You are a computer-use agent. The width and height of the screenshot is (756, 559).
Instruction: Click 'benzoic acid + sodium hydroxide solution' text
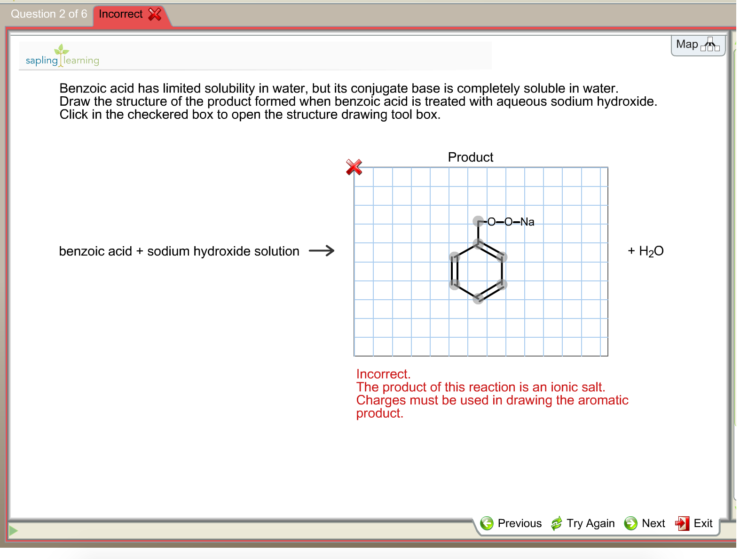(x=179, y=251)
